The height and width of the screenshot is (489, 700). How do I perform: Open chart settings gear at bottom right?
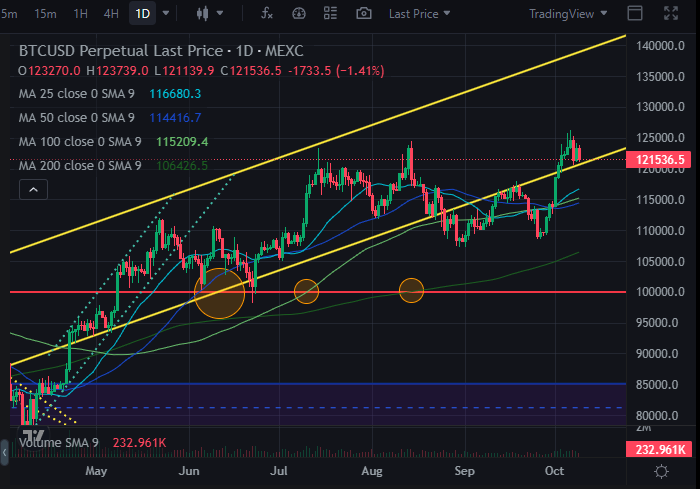(661, 471)
